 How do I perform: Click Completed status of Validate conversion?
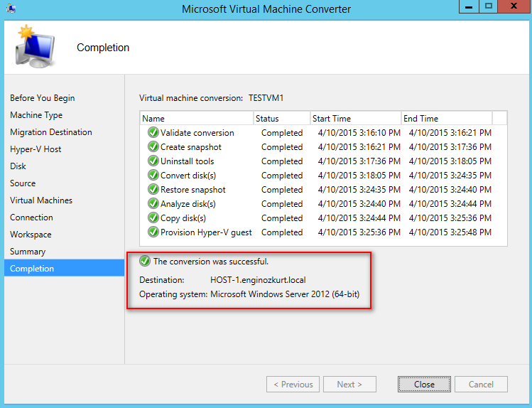click(x=282, y=133)
